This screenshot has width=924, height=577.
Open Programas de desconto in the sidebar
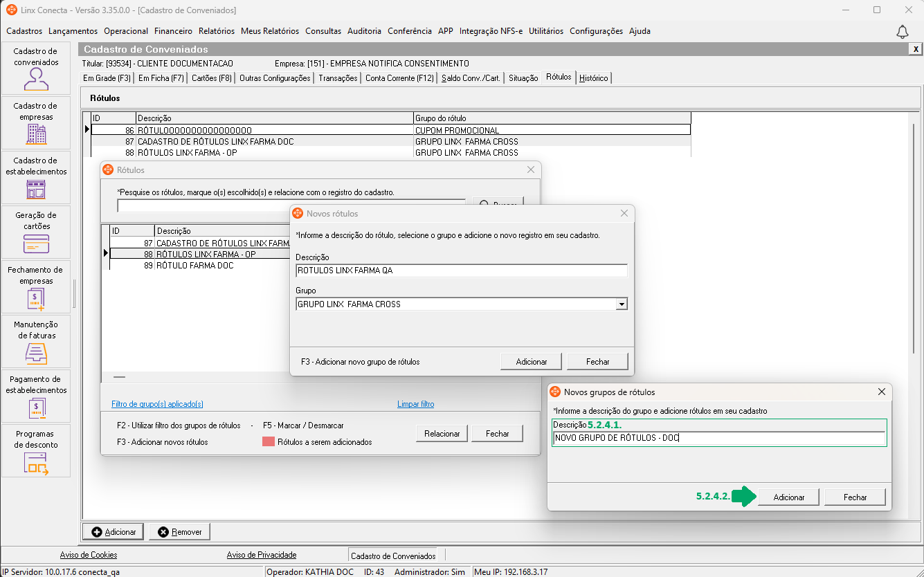pyautogui.click(x=36, y=450)
